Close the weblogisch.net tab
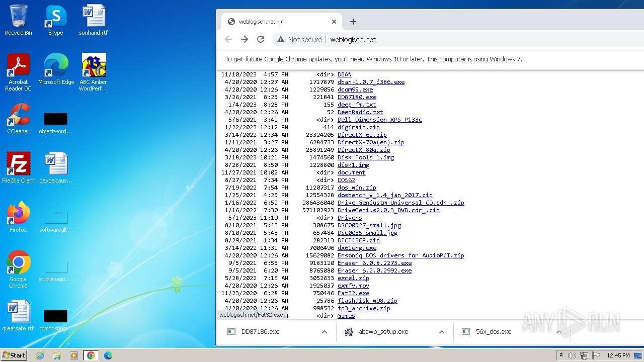This screenshot has height=362, width=644. coord(334,22)
